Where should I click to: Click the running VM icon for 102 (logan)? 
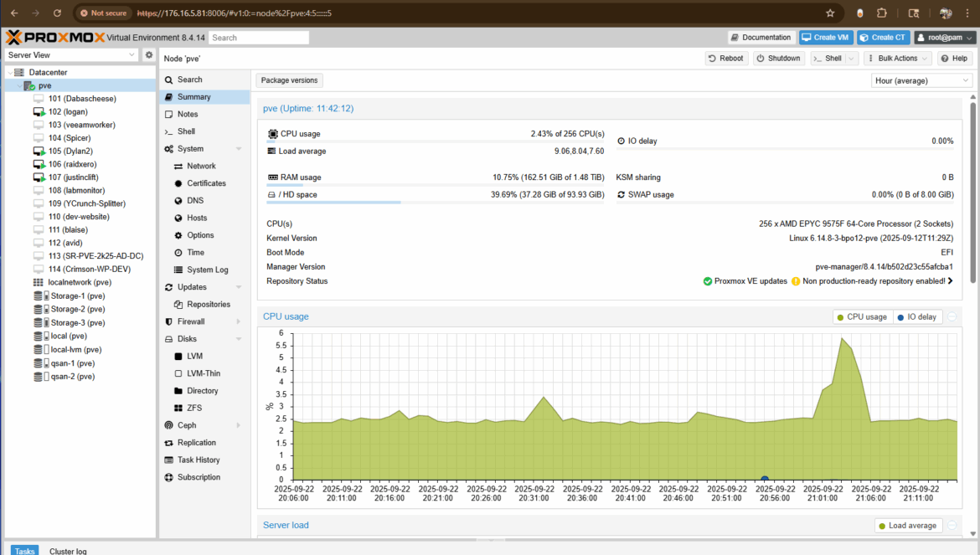[x=39, y=111]
